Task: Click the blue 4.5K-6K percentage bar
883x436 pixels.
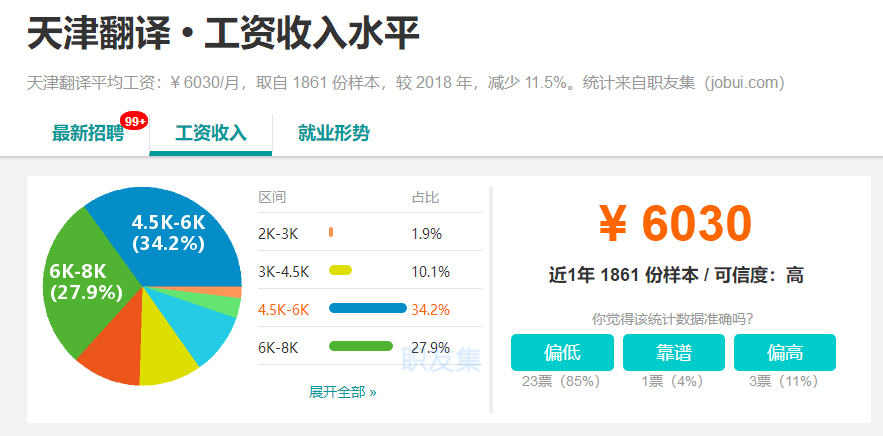Action: coord(368,308)
